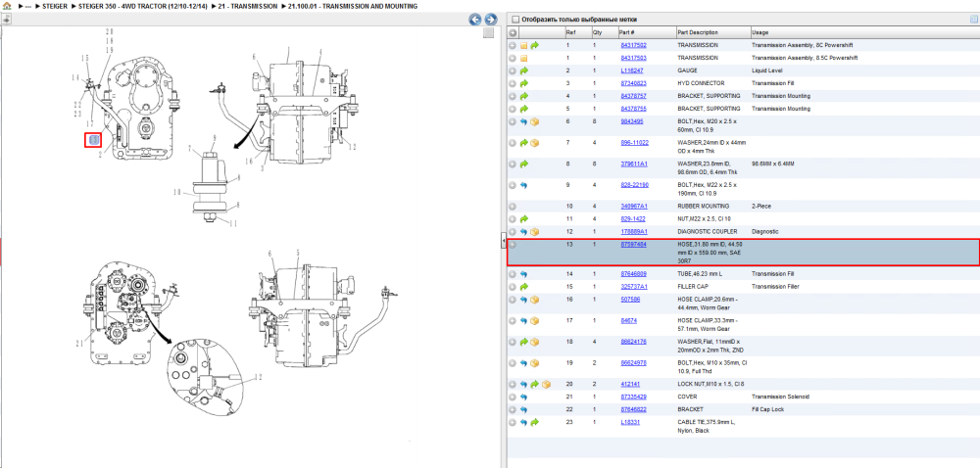Screen dimensions: 980x468
Task: Select the 'Transmission Solenoid' usage text
Action: click(x=782, y=397)
